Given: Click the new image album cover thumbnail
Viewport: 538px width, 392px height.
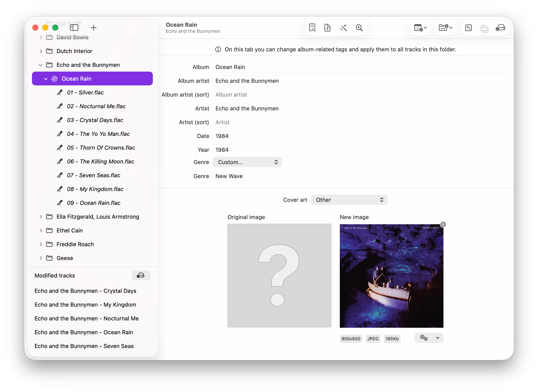Looking at the screenshot, I should pos(391,276).
